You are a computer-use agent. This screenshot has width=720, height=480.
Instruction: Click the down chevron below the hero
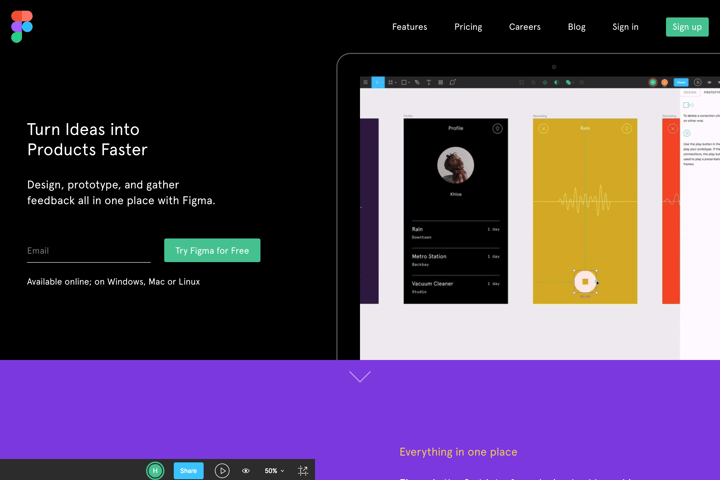point(360,377)
